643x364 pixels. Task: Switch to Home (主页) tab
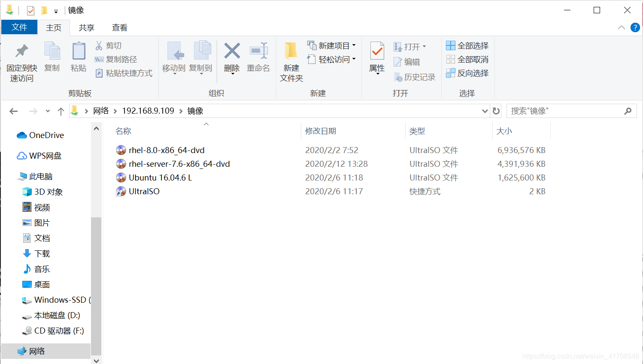54,27
